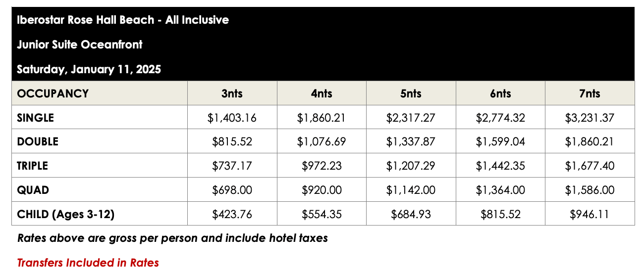Select the Junior Suite Oceanfront heading
Screen dimensions: 644x274
[x=79, y=45]
